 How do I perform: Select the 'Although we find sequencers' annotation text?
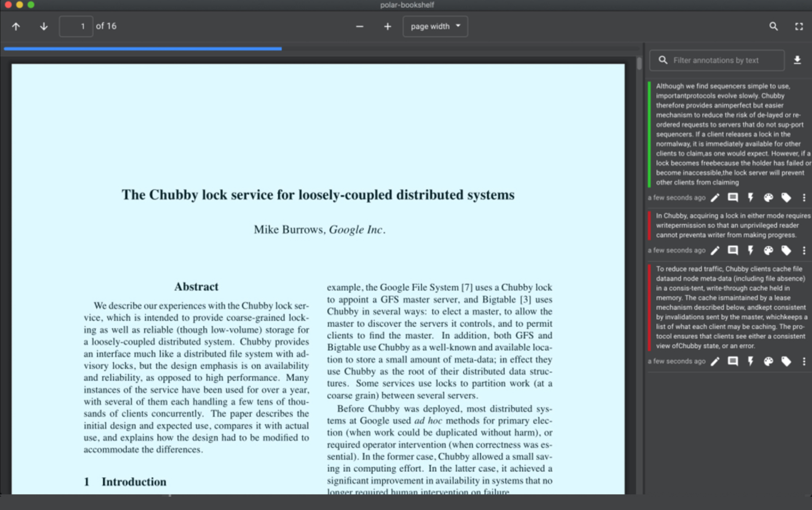coord(733,134)
